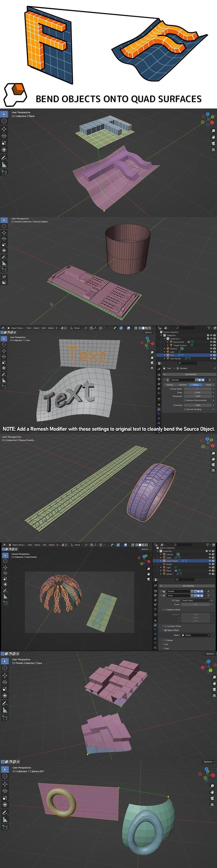The width and height of the screenshot is (217, 868).
Task: Select Rotate tool in Flowify Collection | Face viewport
Action: pyautogui.click(x=5, y=682)
